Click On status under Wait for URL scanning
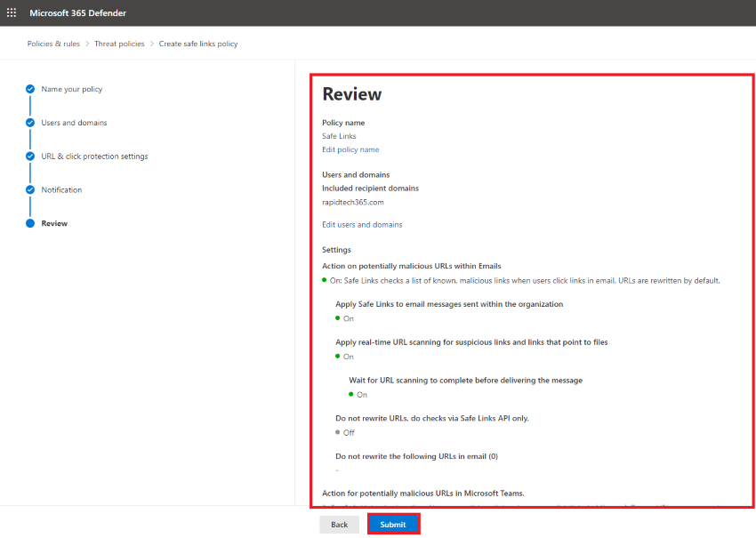The width and height of the screenshot is (756, 538). click(x=358, y=394)
